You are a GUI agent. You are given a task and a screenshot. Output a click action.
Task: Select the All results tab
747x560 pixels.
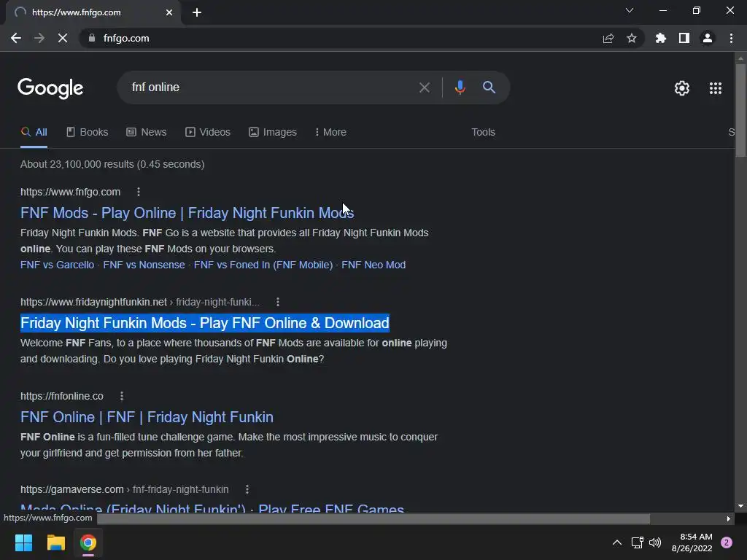[34, 133]
